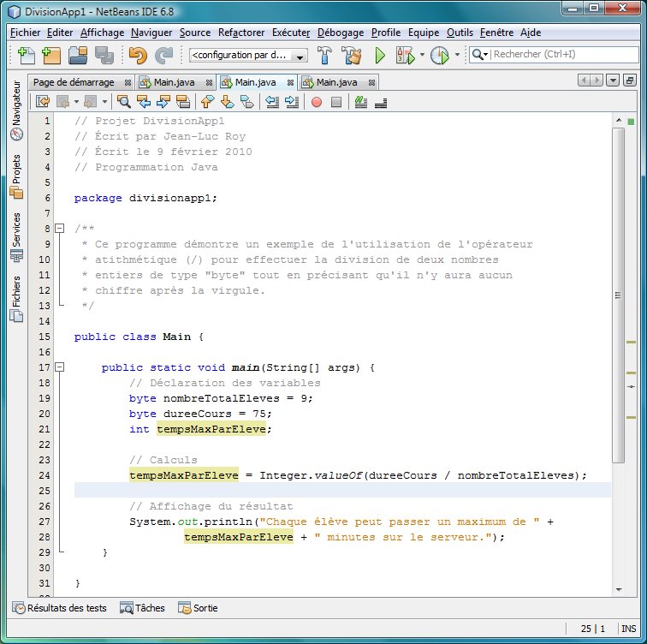
Task: Open the Outils menu
Action: pyautogui.click(x=460, y=33)
